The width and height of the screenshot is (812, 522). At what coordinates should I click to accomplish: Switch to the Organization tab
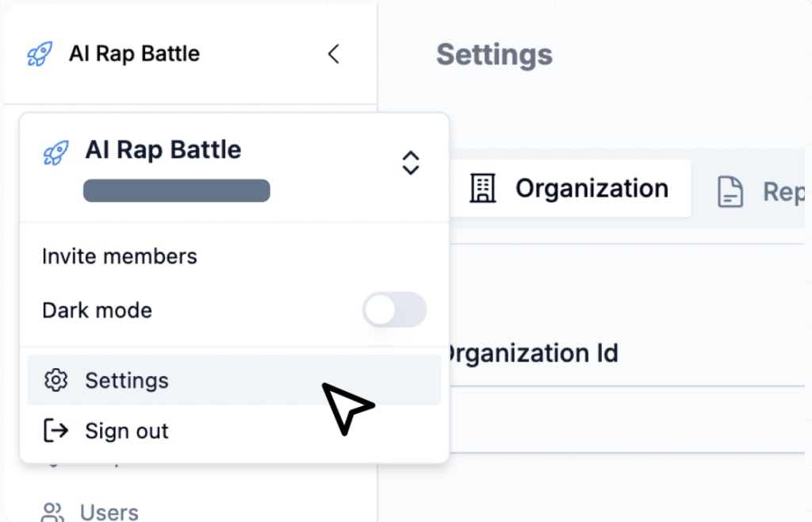click(592, 189)
